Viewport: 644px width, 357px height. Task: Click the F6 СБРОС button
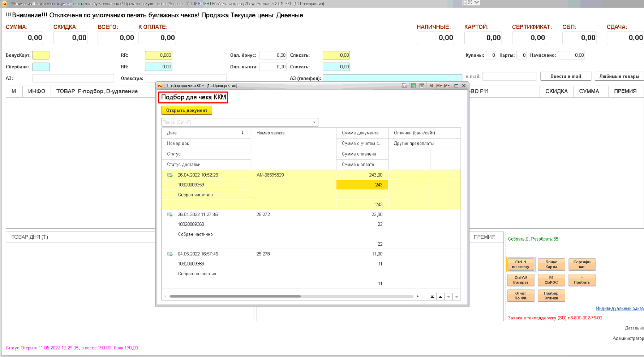tap(551, 280)
